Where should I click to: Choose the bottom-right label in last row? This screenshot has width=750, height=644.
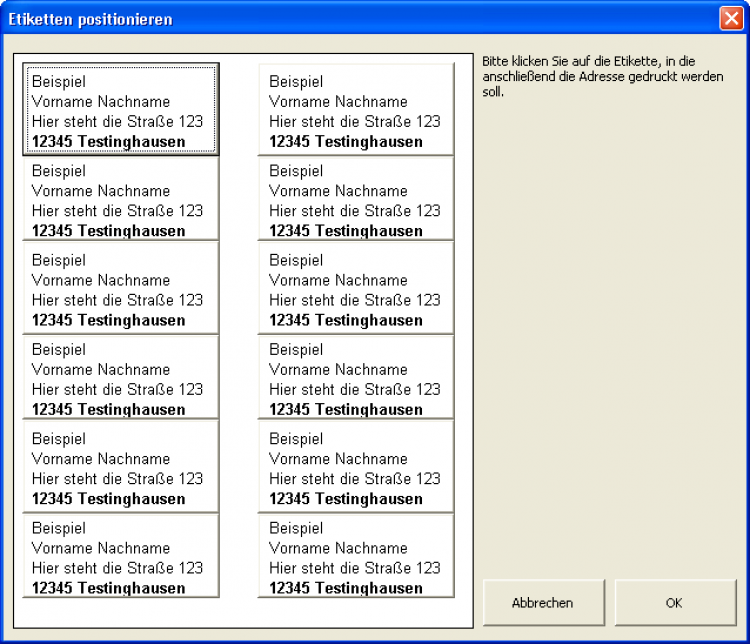pyautogui.click(x=356, y=557)
